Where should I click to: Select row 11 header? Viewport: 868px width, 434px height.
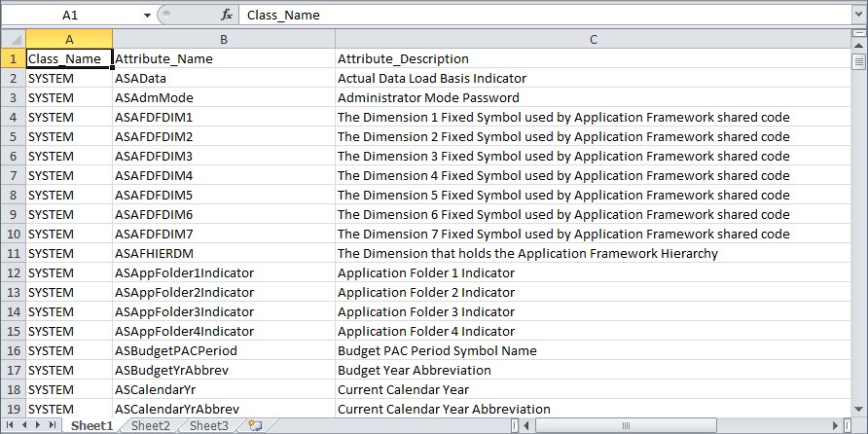coord(13,253)
